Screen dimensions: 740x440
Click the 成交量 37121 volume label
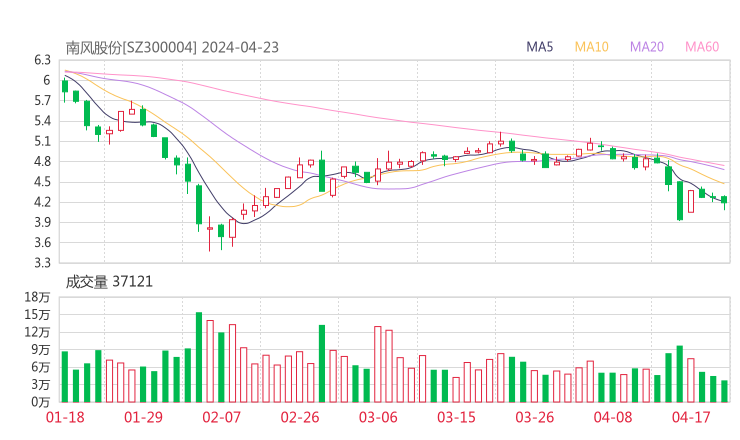pyautogui.click(x=109, y=282)
